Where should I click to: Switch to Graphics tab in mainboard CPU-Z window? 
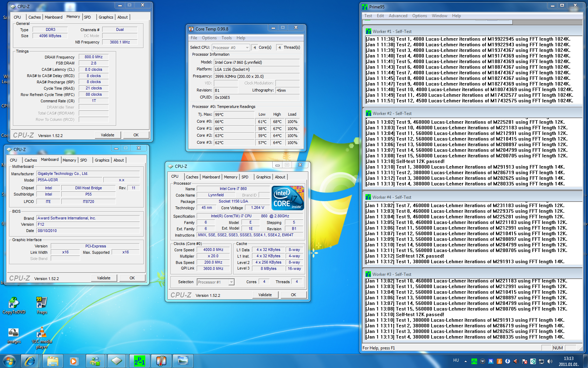coord(102,160)
